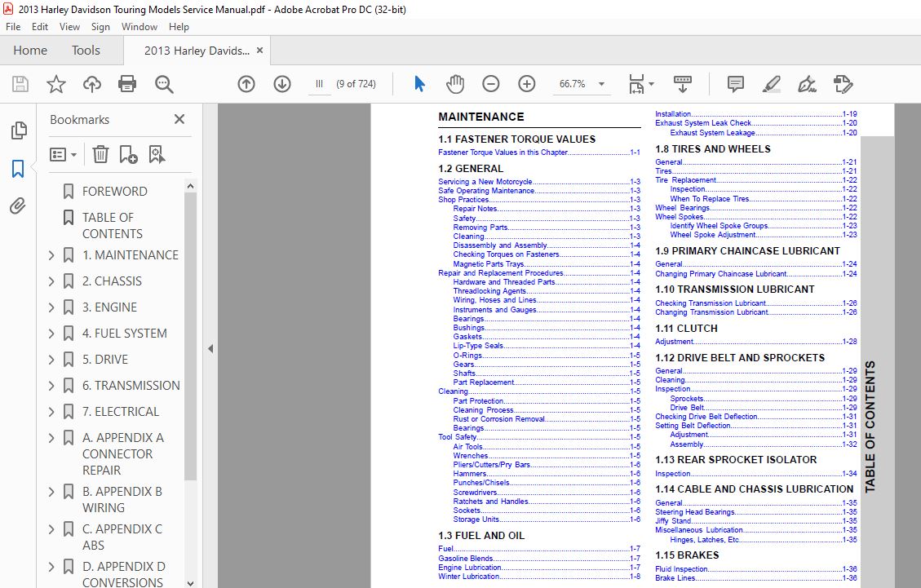The image size is (921, 588).
Task: Expand the 1. MAINTENANCE bookmark
Action: click(x=51, y=255)
